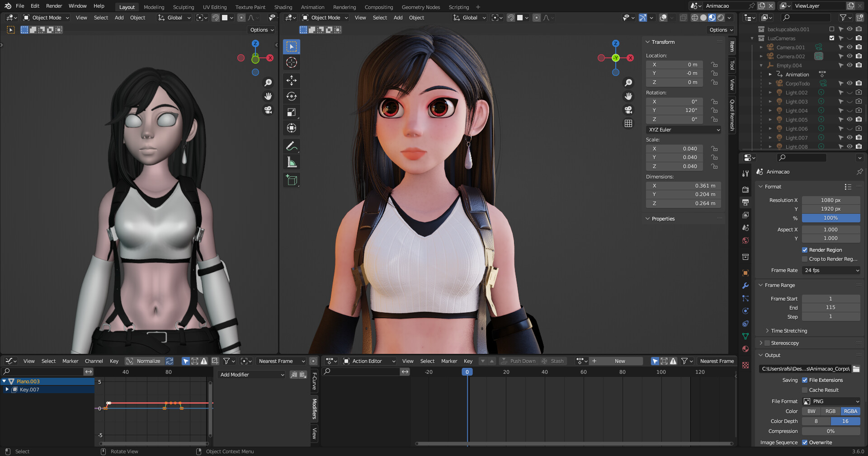Screen dimensions: 868x456
Task: Open Action Editor mode dropdown
Action: click(369, 361)
